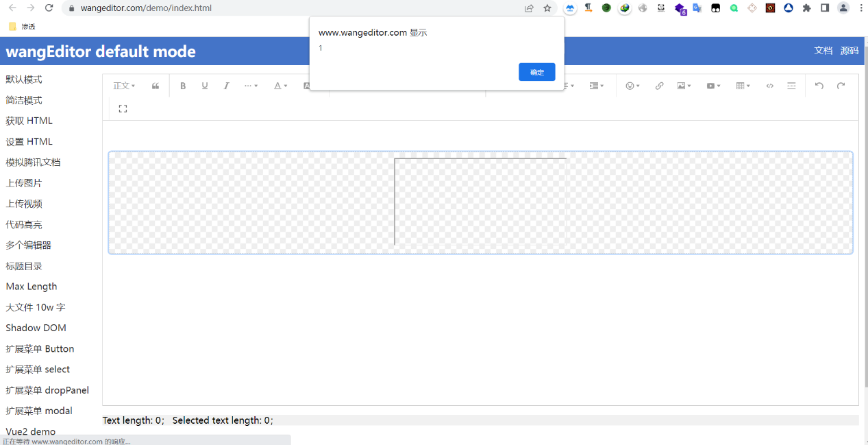Insert a horizontal divider line
Viewport: 868px width, 445px height.
click(792, 86)
